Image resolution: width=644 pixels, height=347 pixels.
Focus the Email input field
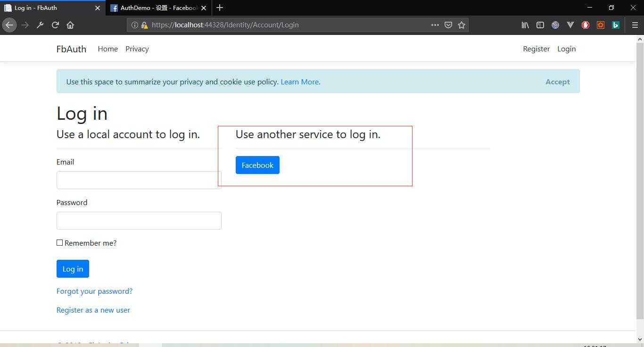(x=139, y=180)
